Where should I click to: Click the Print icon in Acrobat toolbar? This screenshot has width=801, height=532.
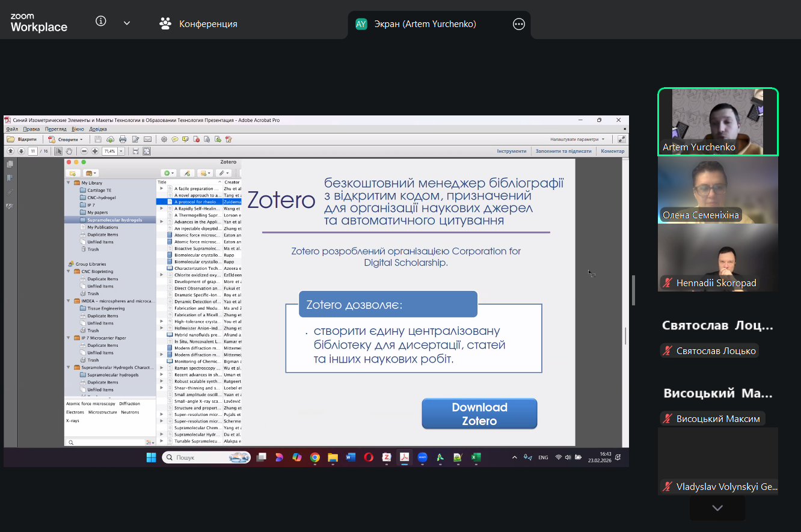coord(123,139)
